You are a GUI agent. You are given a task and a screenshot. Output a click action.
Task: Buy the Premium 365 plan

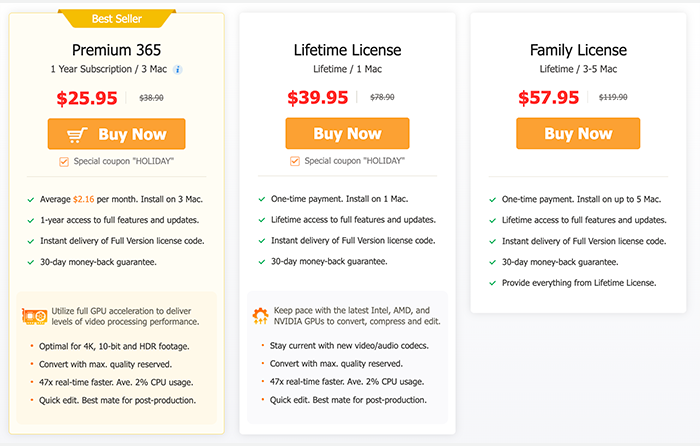tap(117, 134)
